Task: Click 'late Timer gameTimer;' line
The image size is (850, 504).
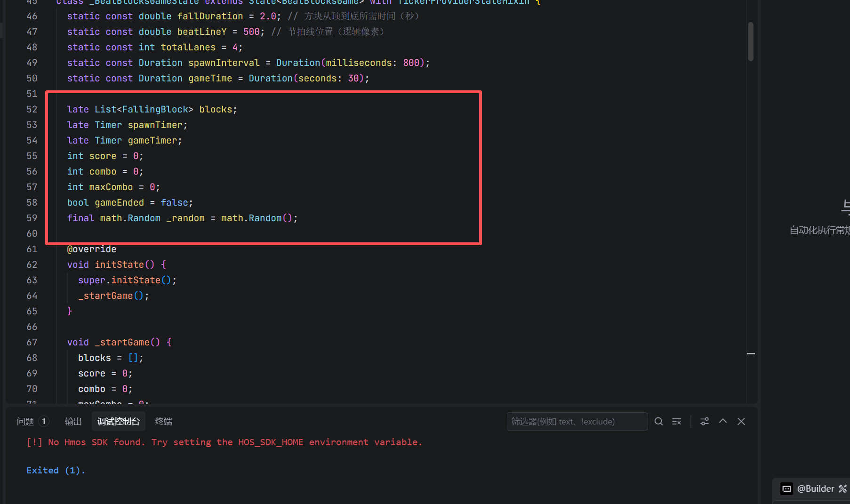Action: [x=124, y=140]
